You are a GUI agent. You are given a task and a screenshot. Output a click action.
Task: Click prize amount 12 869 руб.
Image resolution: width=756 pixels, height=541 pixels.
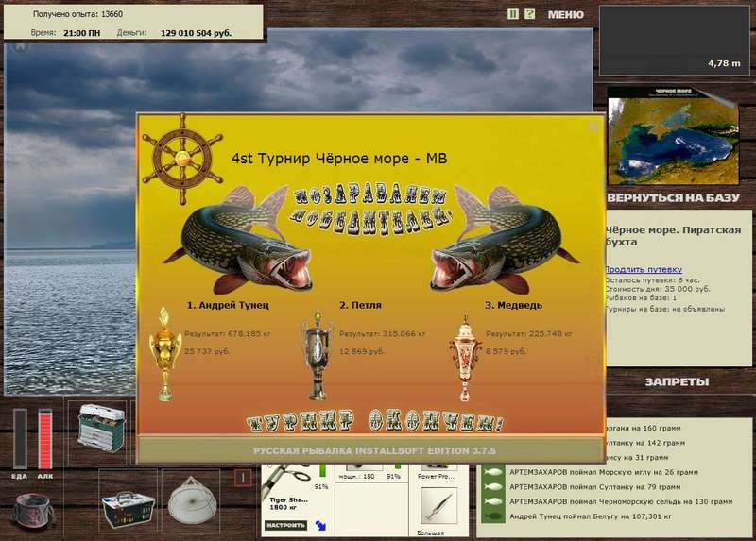pyautogui.click(x=362, y=351)
